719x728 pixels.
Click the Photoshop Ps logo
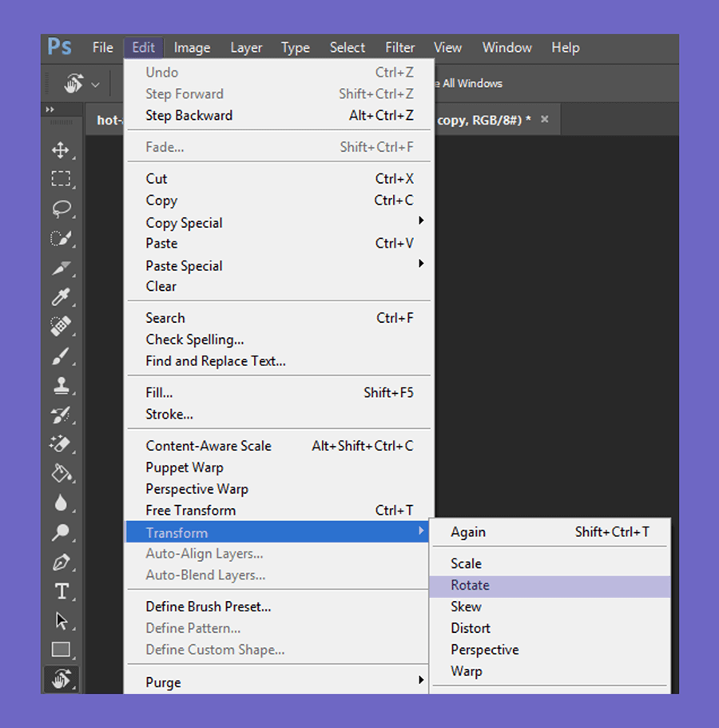click(60, 47)
